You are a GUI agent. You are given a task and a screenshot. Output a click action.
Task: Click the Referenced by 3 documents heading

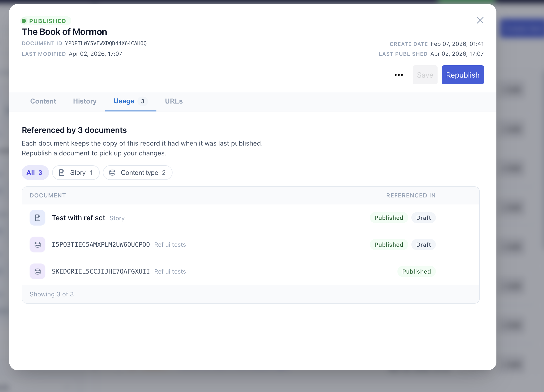74,130
